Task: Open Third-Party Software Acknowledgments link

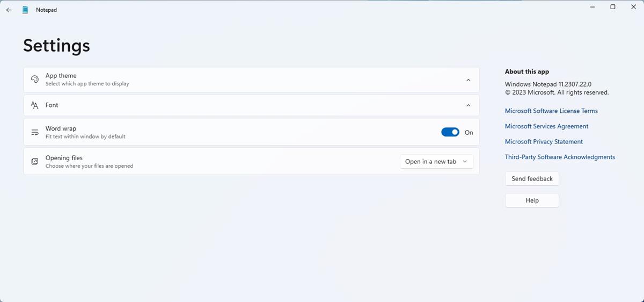Action: click(x=560, y=157)
